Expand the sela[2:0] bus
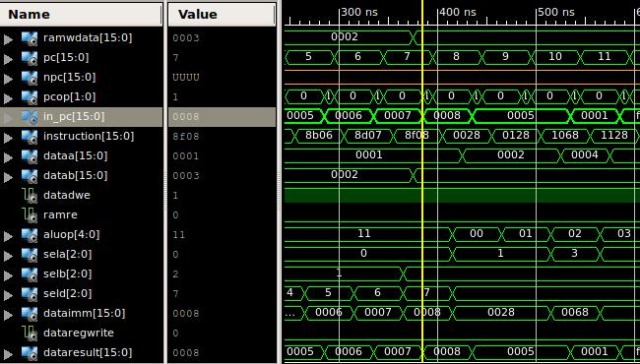 coord(8,256)
